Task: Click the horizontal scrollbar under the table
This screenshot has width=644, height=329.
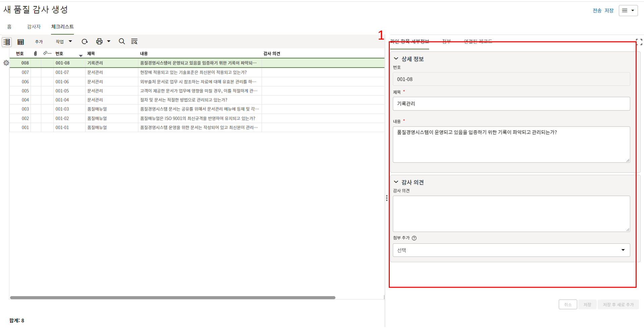Action: click(172, 297)
